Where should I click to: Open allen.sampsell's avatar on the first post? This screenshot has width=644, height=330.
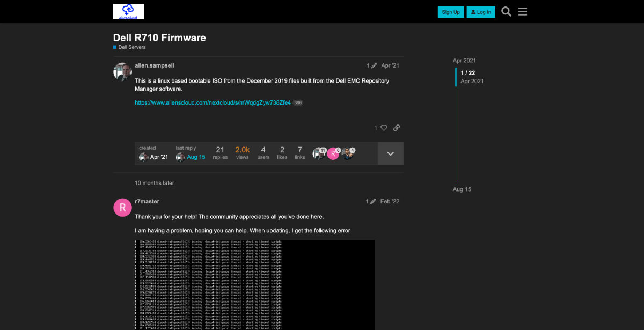tap(122, 72)
